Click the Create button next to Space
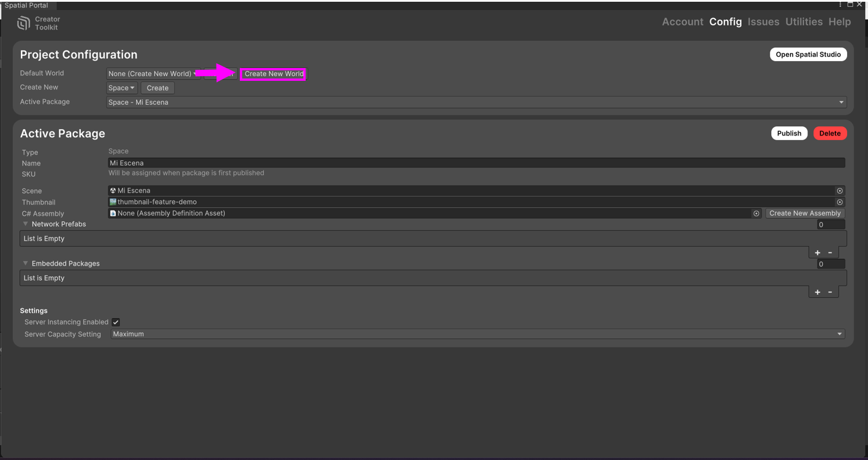Viewport: 868px width, 460px height. (x=158, y=88)
